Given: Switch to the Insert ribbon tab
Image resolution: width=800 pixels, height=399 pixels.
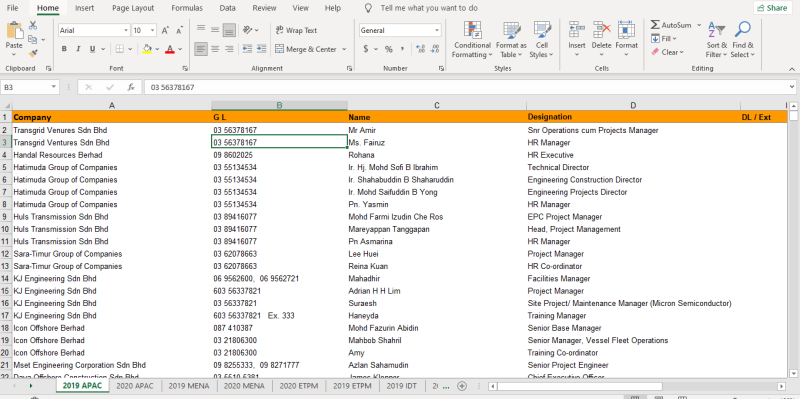Looking at the screenshot, I should pos(84,8).
